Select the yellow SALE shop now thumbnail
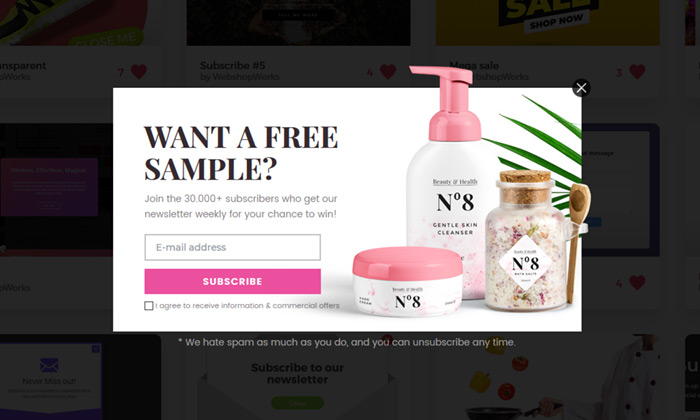 click(547, 22)
